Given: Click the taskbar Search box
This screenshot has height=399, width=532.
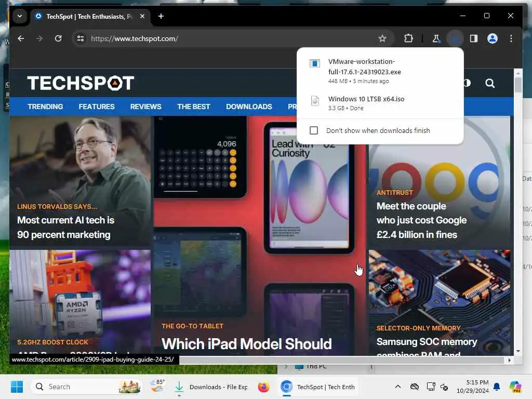Looking at the screenshot, I should pyautogui.click(x=87, y=387).
